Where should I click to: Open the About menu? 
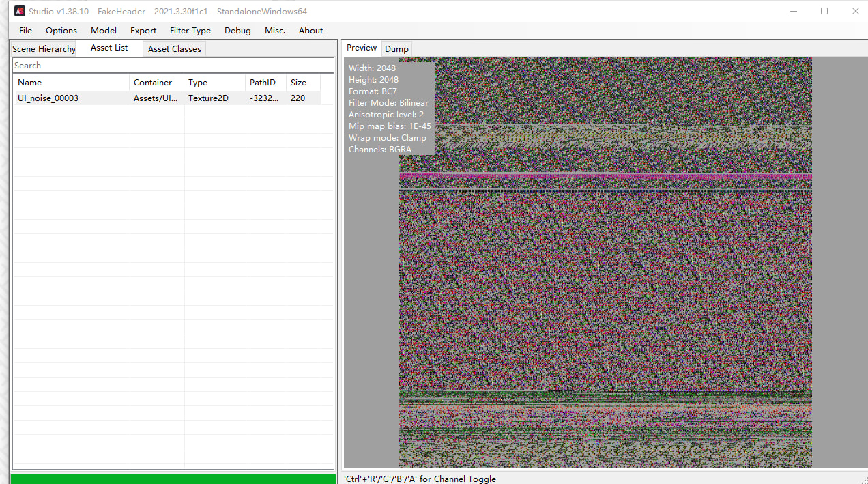coord(310,30)
